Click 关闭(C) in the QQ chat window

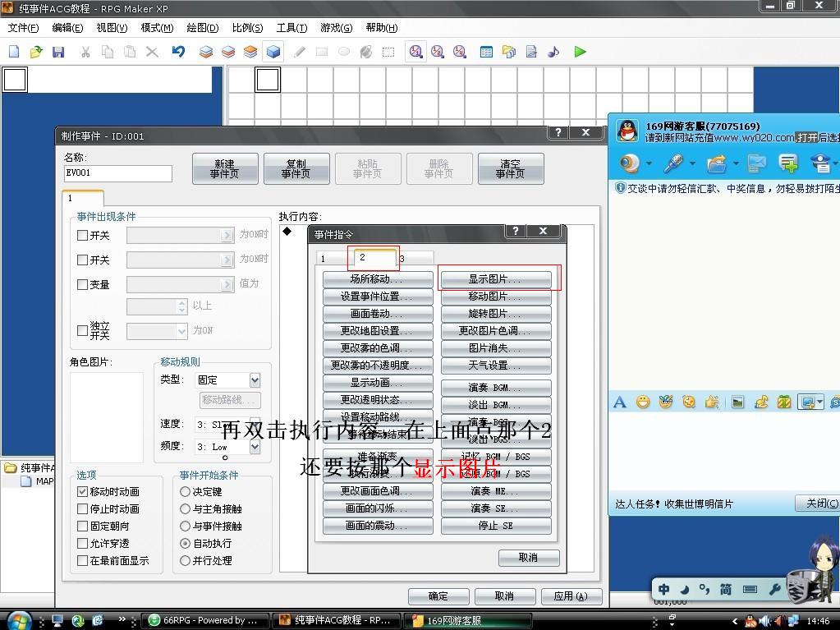point(818,504)
